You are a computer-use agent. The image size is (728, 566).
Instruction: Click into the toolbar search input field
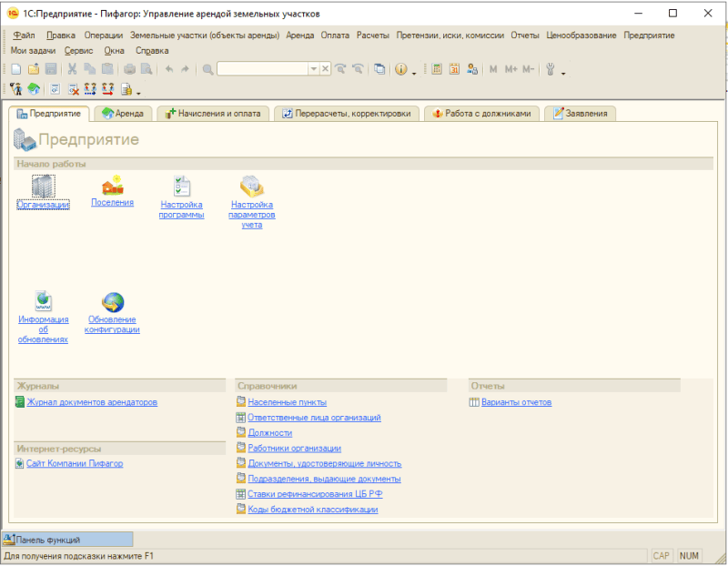[262, 69]
